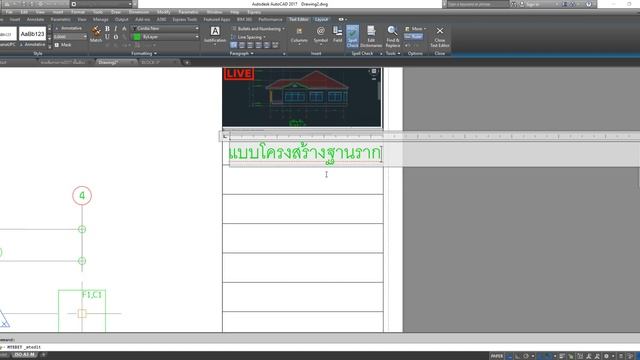Toggle Spell Check
Viewport: 640px width, 360px height.
[x=353, y=36]
